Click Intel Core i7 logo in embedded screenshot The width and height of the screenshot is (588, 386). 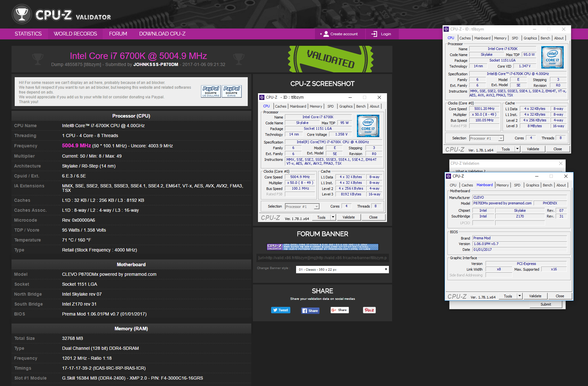[368, 126]
